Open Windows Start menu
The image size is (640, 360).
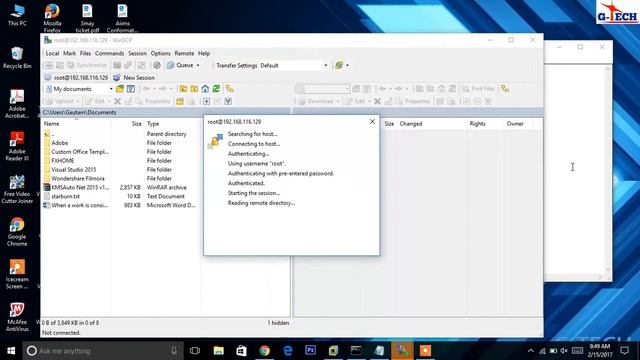(11, 351)
